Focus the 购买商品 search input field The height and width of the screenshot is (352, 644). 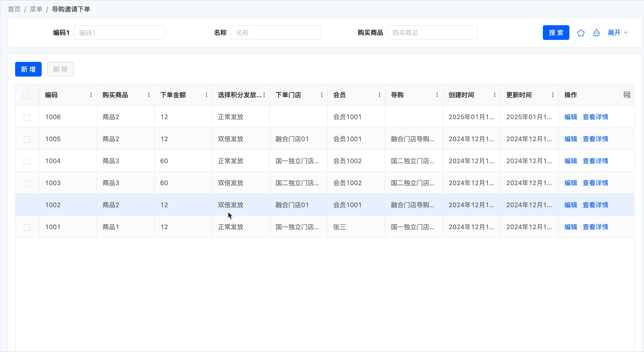[x=432, y=33]
